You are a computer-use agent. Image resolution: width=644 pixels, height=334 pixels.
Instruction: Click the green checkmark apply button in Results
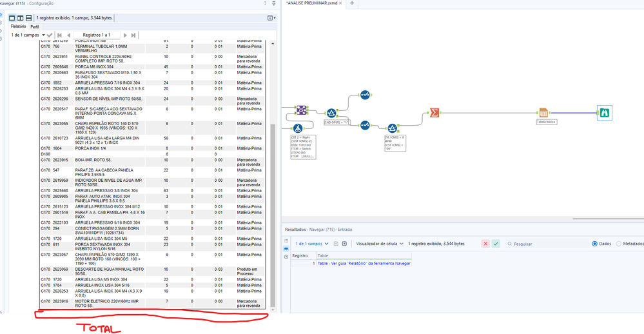pyautogui.click(x=496, y=244)
